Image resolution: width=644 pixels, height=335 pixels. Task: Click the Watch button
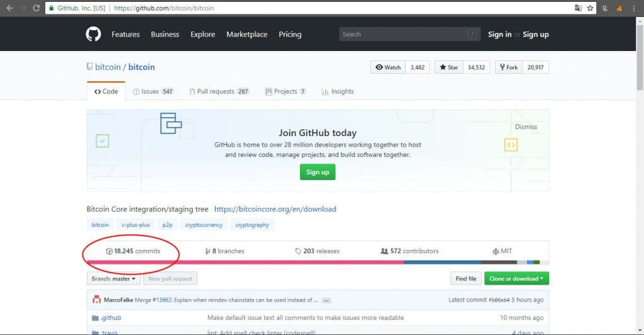(x=387, y=67)
